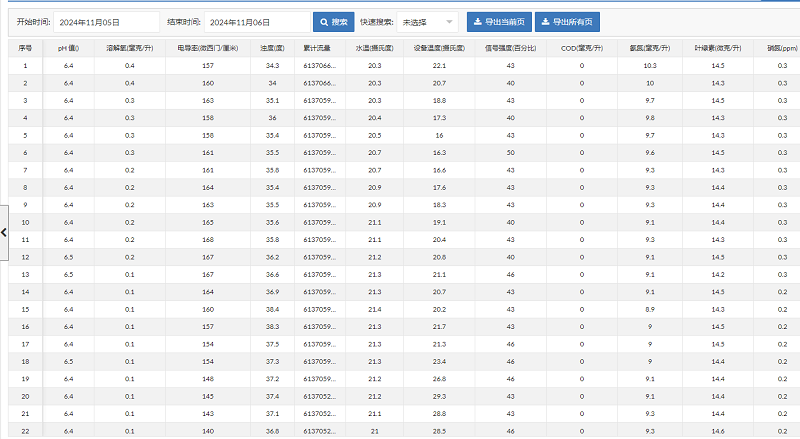Image resolution: width=800 pixels, height=439 pixels.
Task: Click the 搜索 search button
Action: [333, 22]
